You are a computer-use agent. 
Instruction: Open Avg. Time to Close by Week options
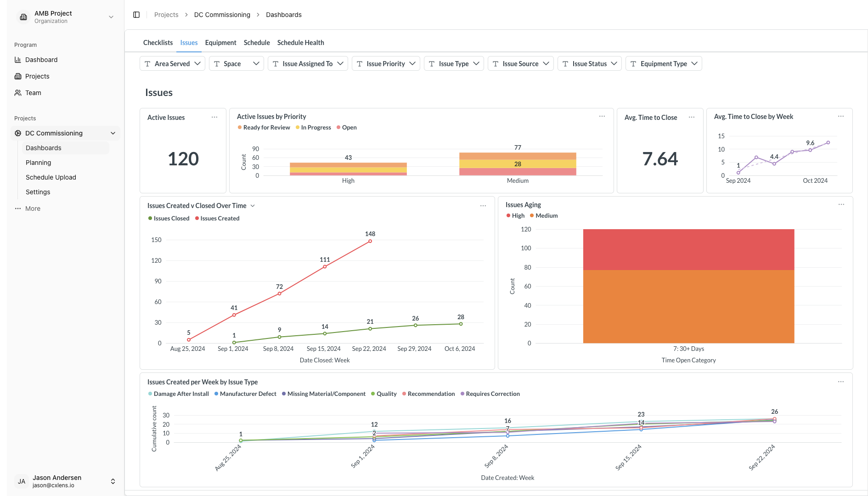pyautogui.click(x=841, y=116)
